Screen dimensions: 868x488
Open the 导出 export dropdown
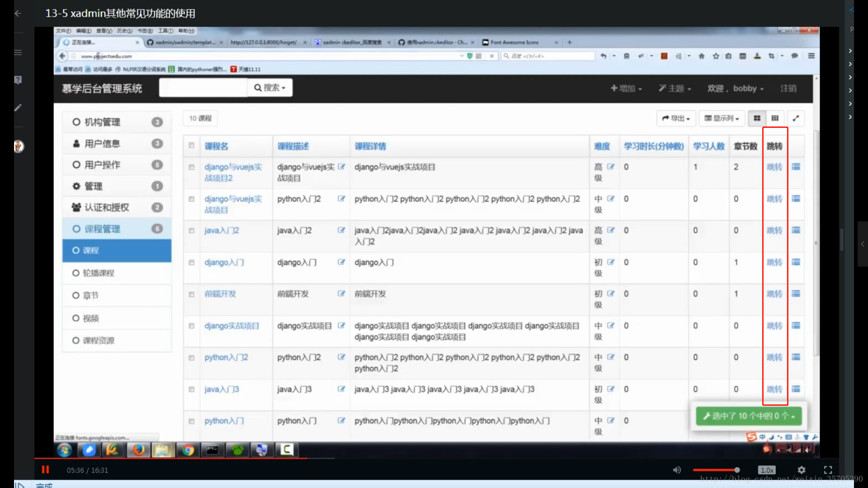(x=676, y=118)
